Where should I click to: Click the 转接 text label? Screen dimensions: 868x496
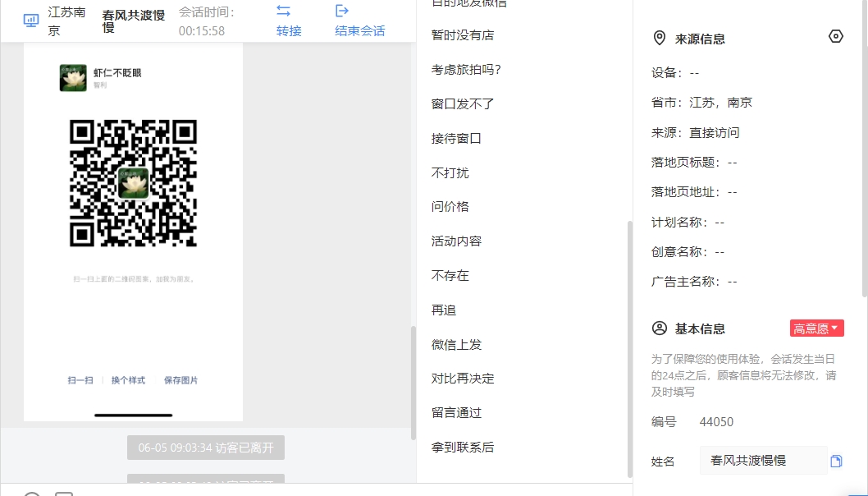tap(289, 31)
